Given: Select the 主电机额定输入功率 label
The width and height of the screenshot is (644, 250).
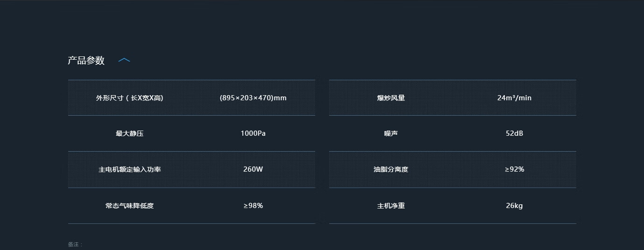Looking at the screenshot, I should (129, 169).
